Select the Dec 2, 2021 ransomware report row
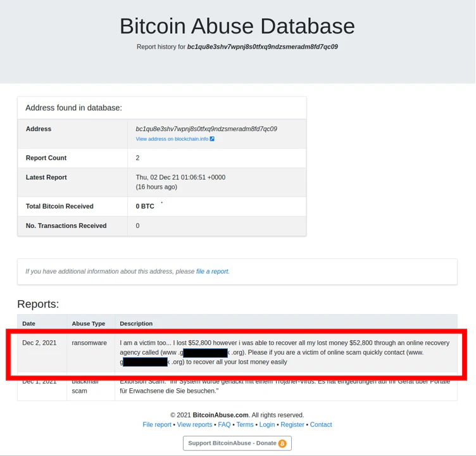476x456 pixels. (237, 352)
